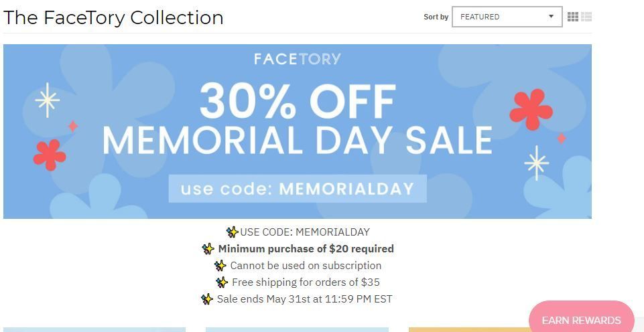This screenshot has height=332, width=644.
Task: Click the FACETORY logo in the banner
Action: point(297,59)
